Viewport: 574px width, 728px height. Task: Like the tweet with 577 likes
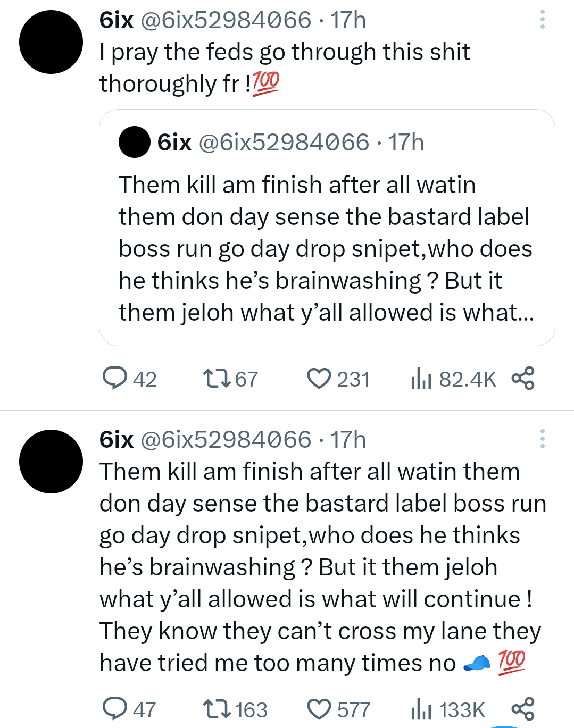click(319, 709)
